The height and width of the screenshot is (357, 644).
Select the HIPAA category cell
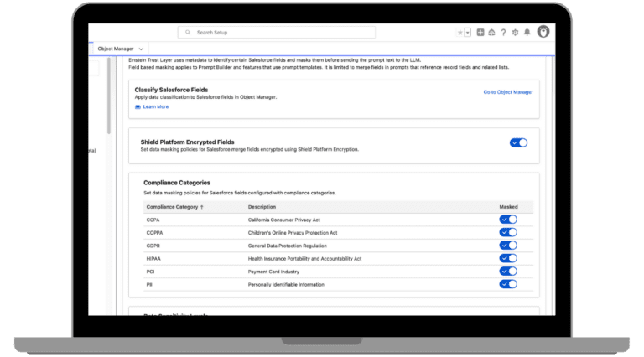pyautogui.click(x=153, y=258)
